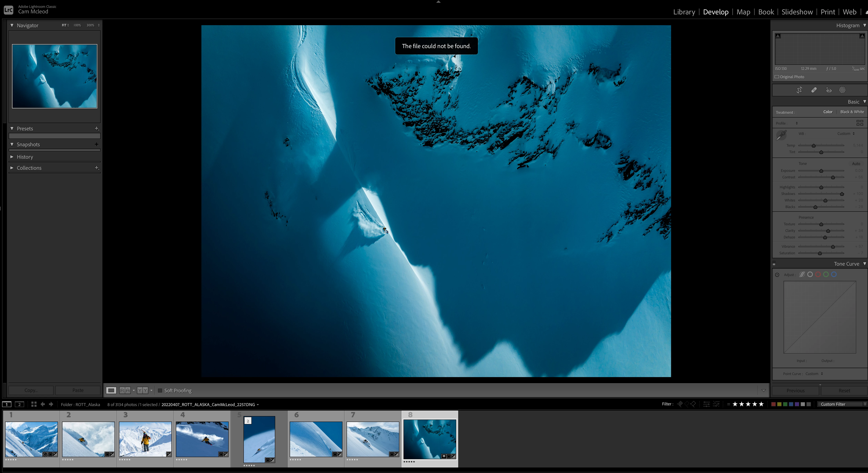Viewport: 868px width, 473px height.
Task: Switch to Grid view icon in filmstrip bar
Action: click(x=34, y=404)
